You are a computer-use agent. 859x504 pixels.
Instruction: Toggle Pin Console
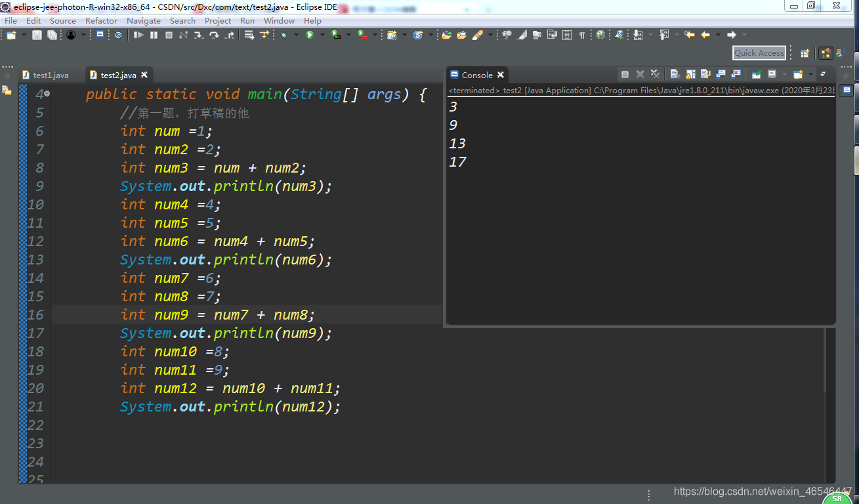coord(756,74)
